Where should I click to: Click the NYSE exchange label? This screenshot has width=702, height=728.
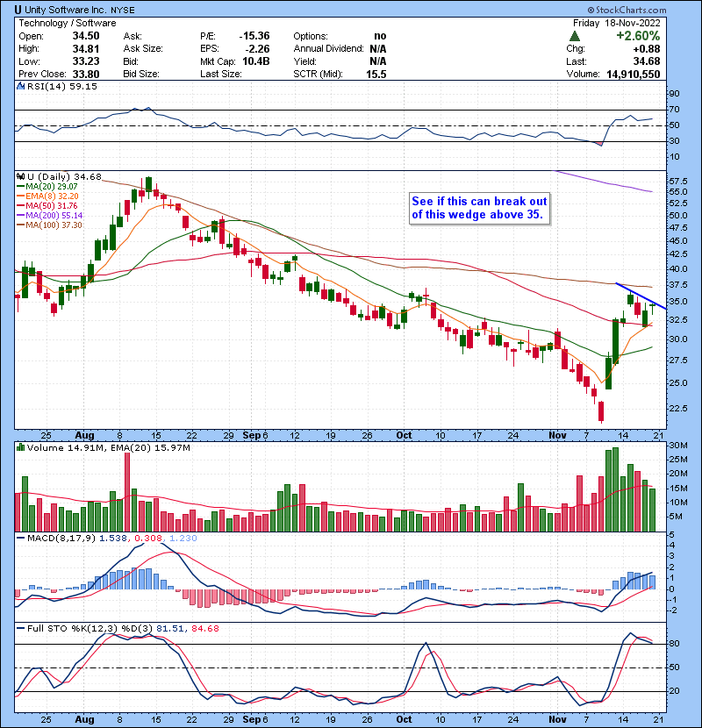pyautogui.click(x=123, y=11)
